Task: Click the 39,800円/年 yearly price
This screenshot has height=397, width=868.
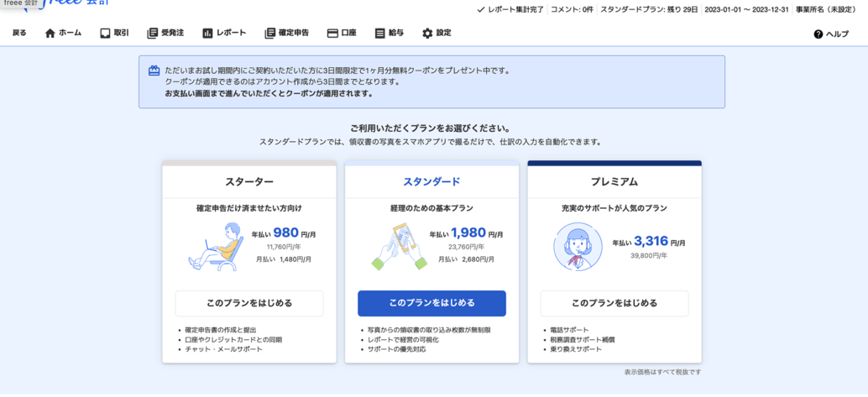Action: click(x=649, y=256)
